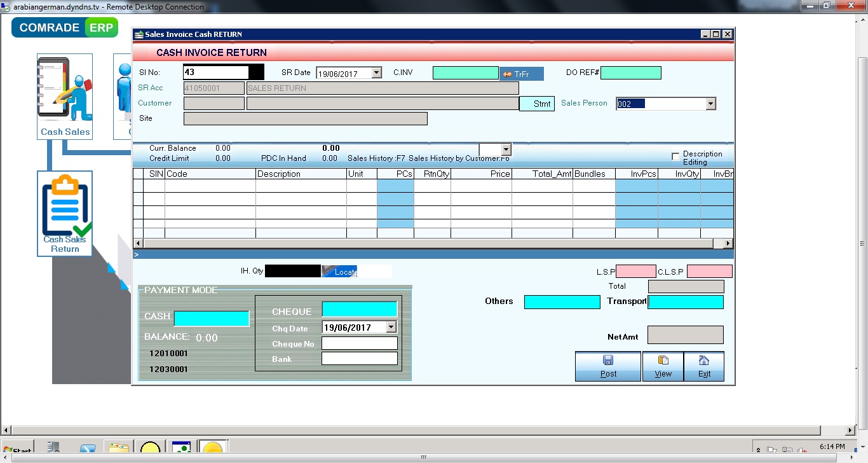The image size is (868, 463).
Task: Expand the Sales Person dropdown list
Action: click(711, 103)
